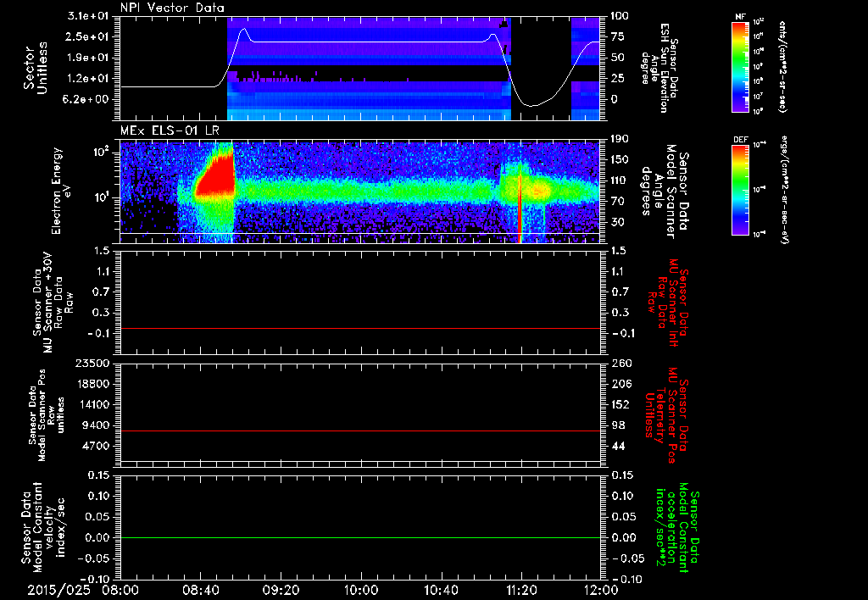Click the "2.5e+01" sector tick label
This screenshot has height=600, width=868.
(87, 36)
